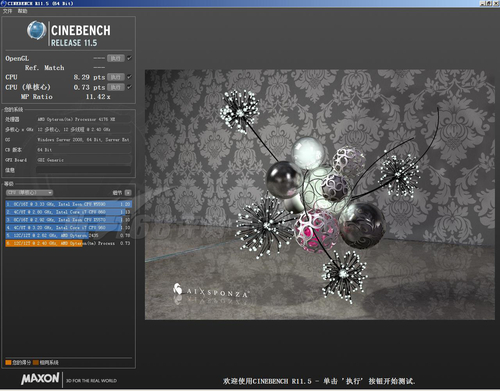The height and width of the screenshot is (391, 500).
Task: Click the Cinebench app icon in title bar
Action: click(3, 3)
